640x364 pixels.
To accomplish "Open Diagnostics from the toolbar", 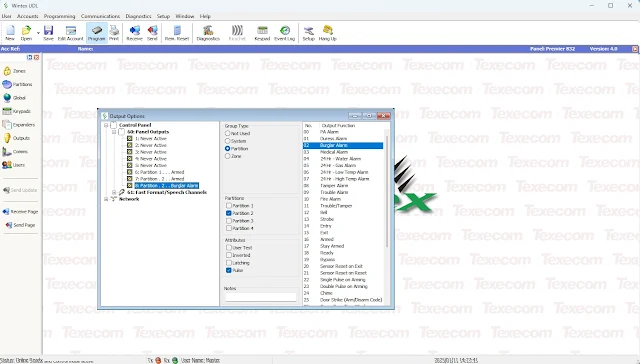I will click(x=208, y=33).
